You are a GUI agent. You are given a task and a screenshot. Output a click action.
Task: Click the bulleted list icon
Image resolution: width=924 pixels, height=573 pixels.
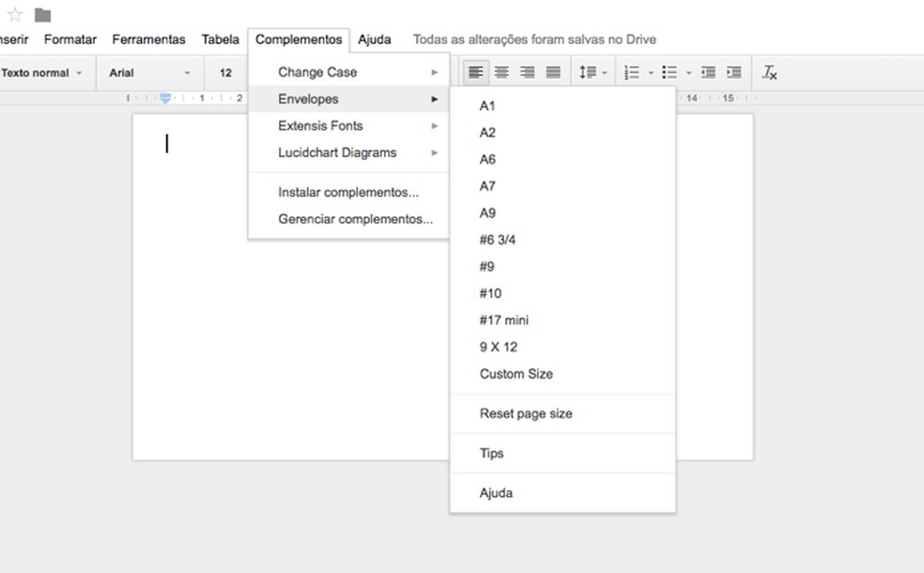pyautogui.click(x=670, y=72)
